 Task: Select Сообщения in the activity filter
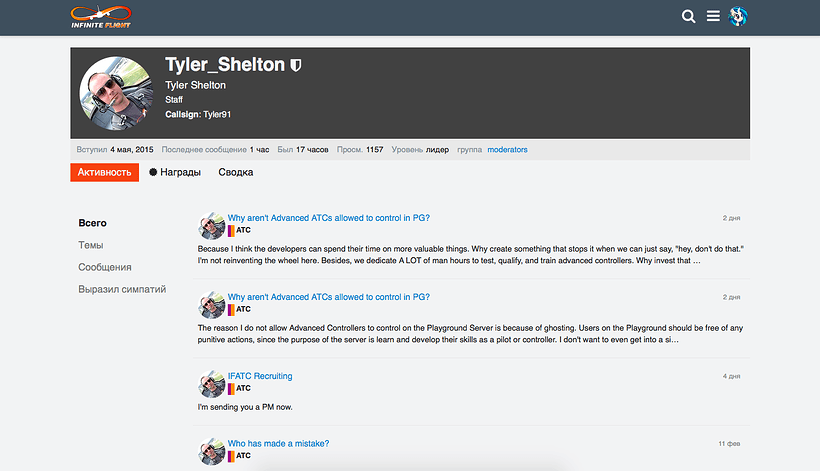pos(105,267)
